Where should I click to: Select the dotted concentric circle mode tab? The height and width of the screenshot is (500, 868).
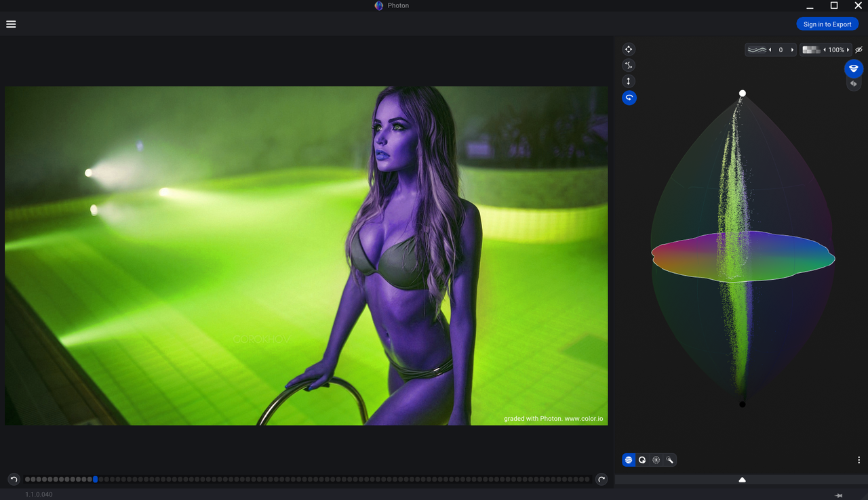click(x=656, y=460)
